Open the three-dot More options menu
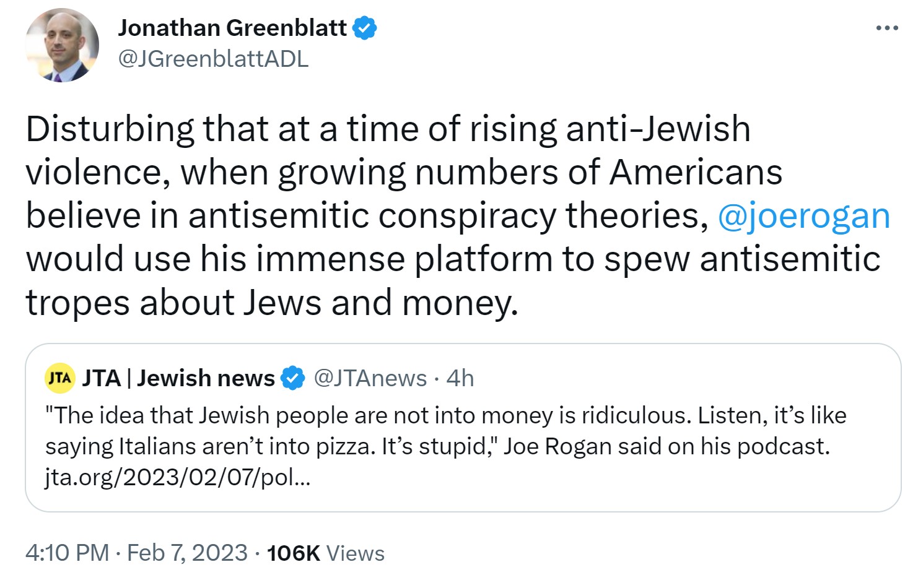 886,28
